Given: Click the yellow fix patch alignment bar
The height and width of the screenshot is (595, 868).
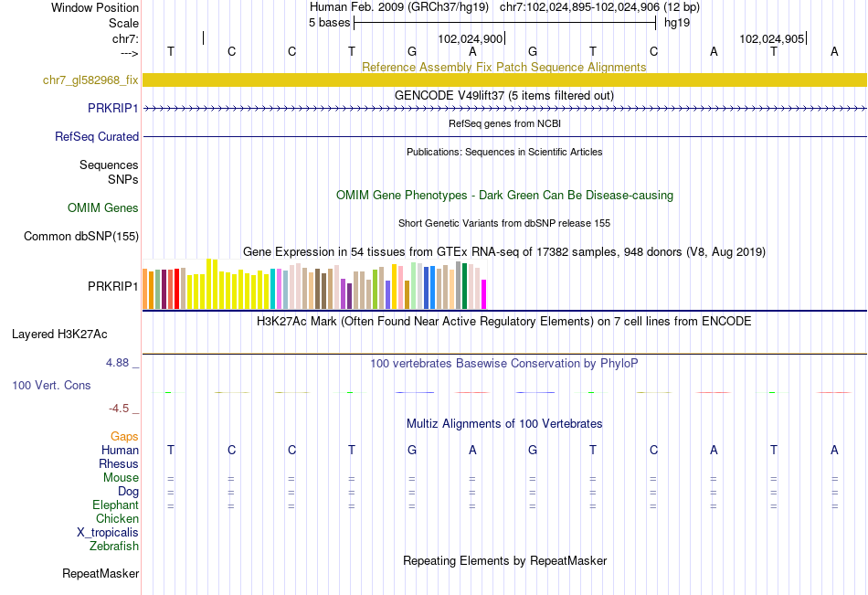Looking at the screenshot, I should (504, 80).
